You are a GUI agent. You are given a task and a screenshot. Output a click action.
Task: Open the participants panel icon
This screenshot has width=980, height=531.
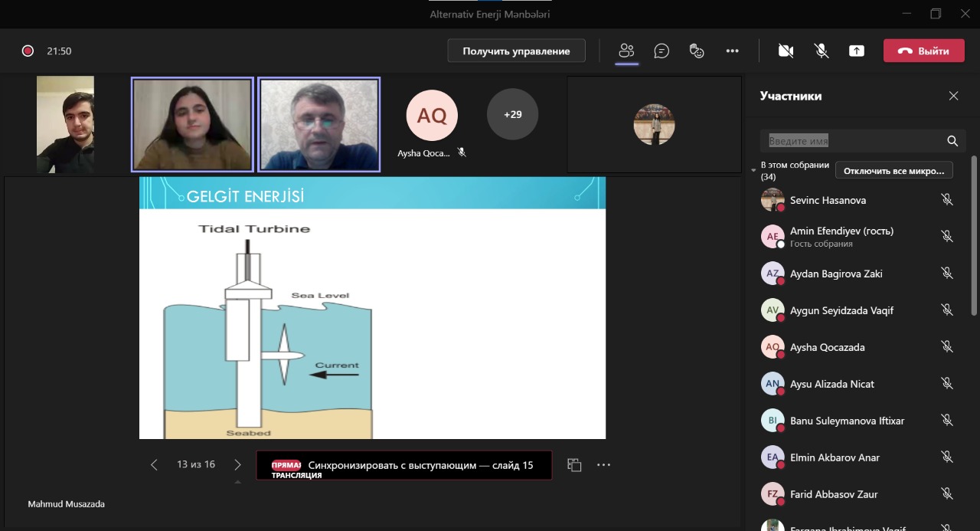[x=626, y=51]
